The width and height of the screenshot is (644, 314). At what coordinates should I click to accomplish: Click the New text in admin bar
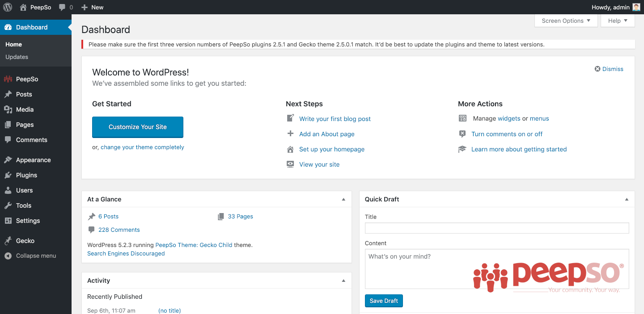coord(97,7)
